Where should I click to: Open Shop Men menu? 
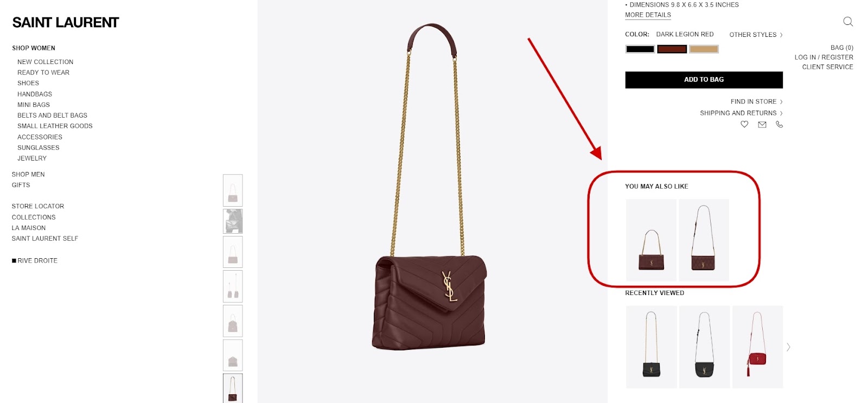[x=28, y=174]
